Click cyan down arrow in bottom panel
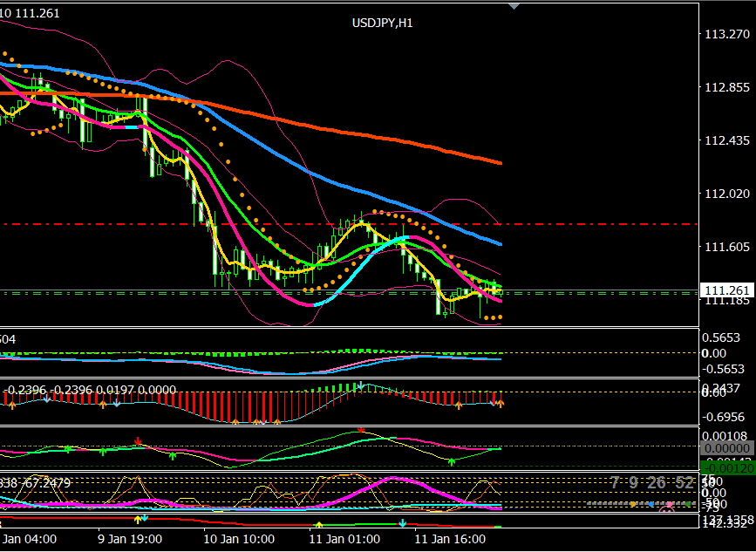Image resolution: width=756 pixels, height=552 pixels. 402,523
